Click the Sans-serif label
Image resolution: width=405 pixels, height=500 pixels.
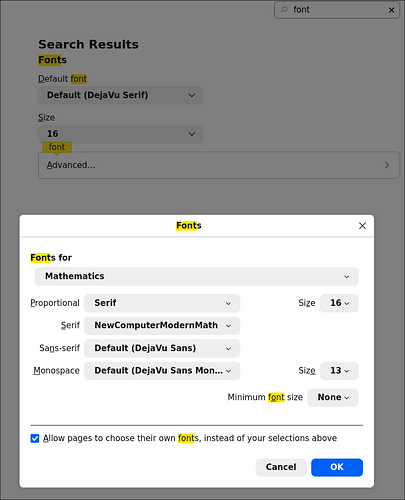tap(59, 348)
